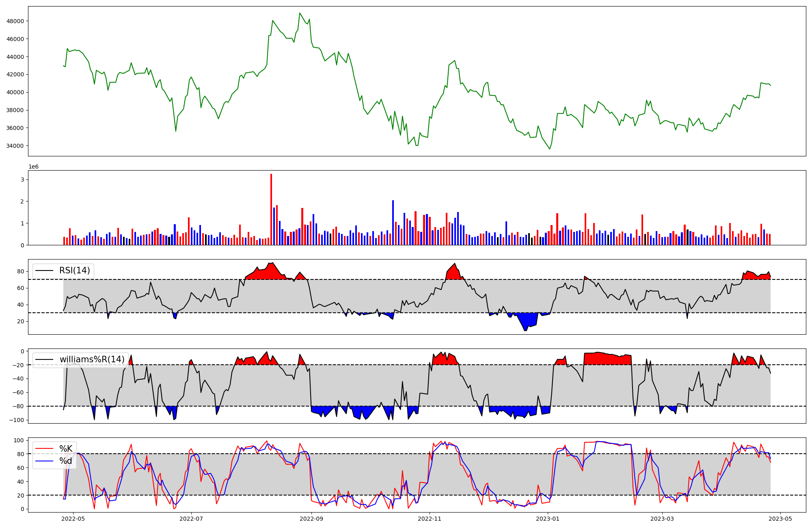The height and width of the screenshot is (528, 812).
Task: Click the red %K legend line swatch
Action: tap(44, 449)
